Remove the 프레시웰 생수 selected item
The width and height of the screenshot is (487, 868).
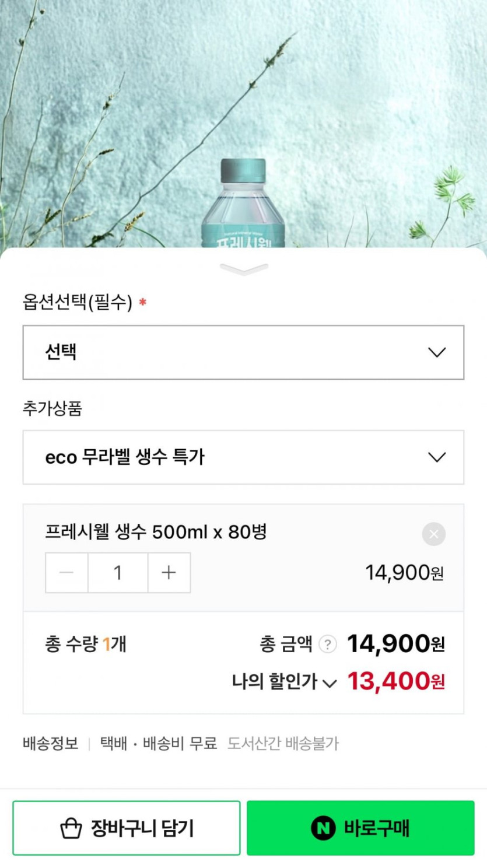[x=433, y=534]
